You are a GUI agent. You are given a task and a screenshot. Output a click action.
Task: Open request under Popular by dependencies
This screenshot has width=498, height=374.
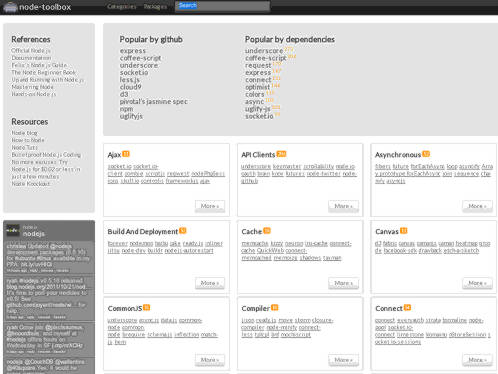click(258, 66)
